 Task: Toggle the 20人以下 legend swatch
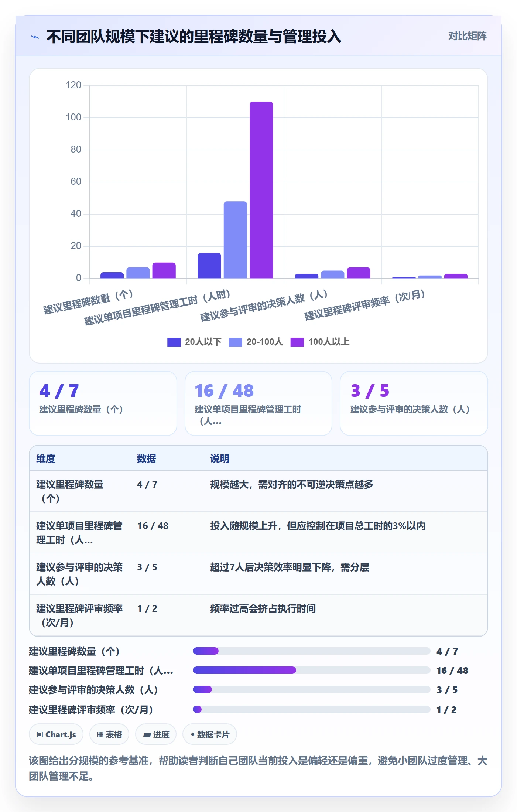(174, 342)
